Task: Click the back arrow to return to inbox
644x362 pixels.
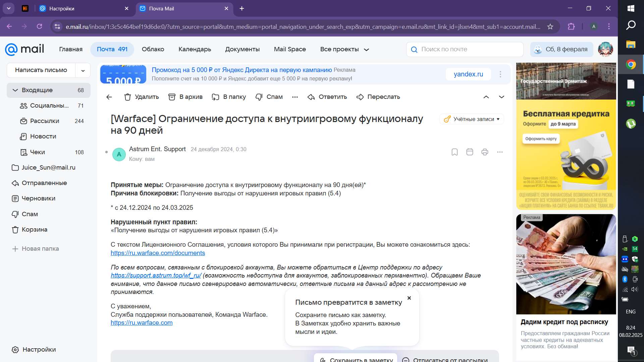Action: click(x=109, y=97)
